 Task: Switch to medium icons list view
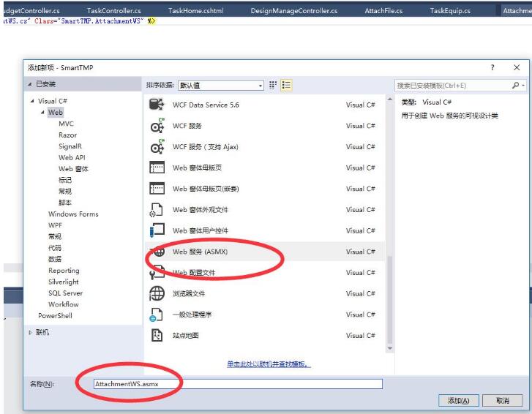click(286, 85)
